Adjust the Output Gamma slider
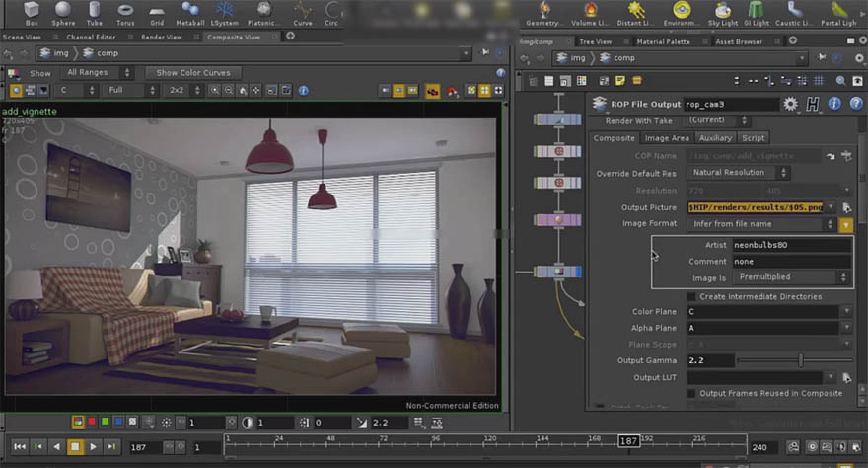 point(795,361)
